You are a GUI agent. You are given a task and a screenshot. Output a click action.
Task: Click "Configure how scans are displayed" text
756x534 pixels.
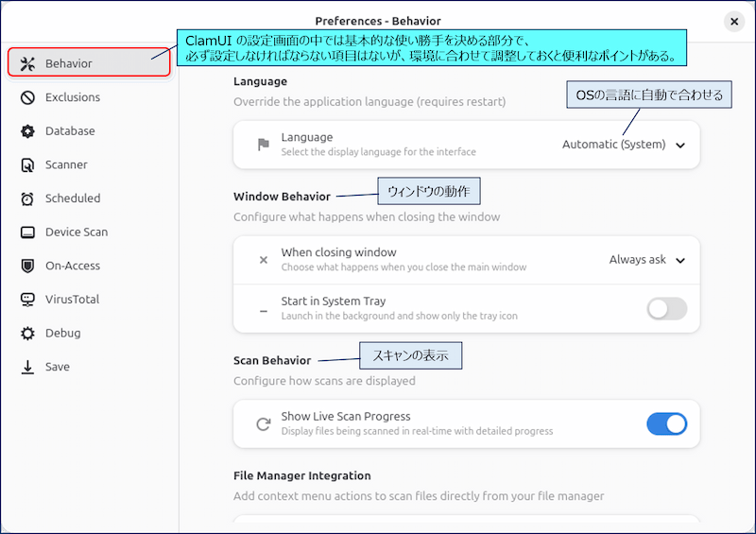pyautogui.click(x=324, y=381)
